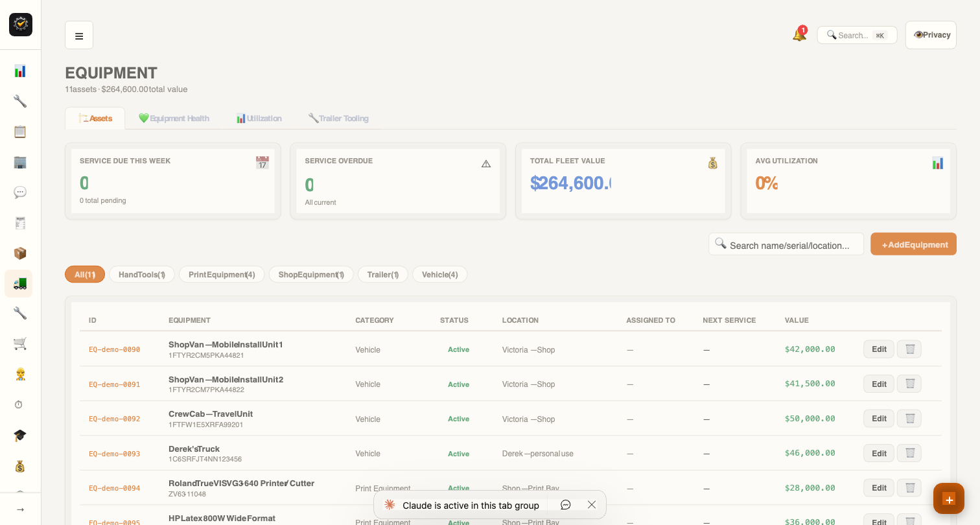Switch to the Assets tab
The image size is (980, 525).
pyautogui.click(x=95, y=118)
